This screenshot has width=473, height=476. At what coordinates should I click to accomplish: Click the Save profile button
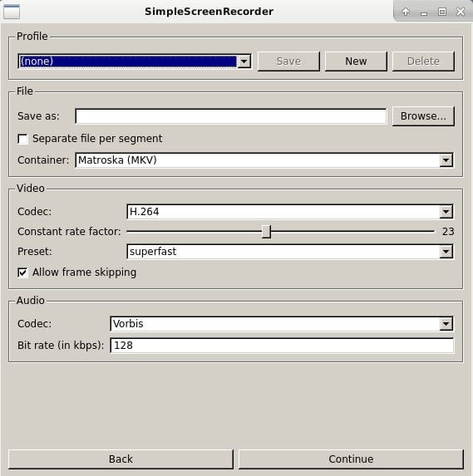coord(288,61)
